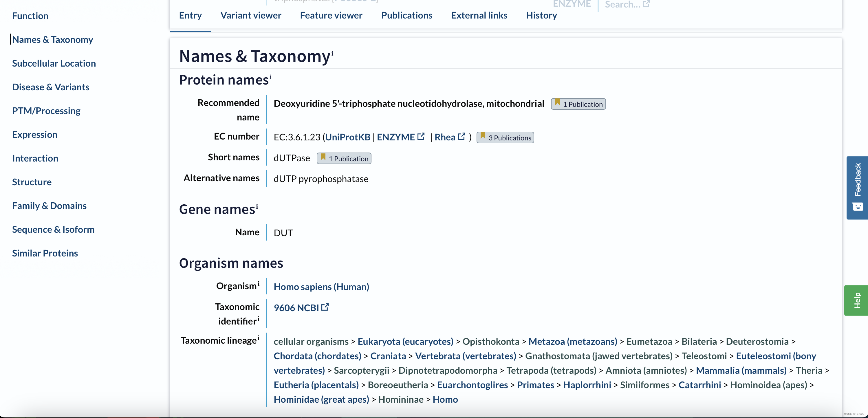
Task: Click Gnathostomata (jawed vertebrates) lineage text
Action: [x=599, y=356]
